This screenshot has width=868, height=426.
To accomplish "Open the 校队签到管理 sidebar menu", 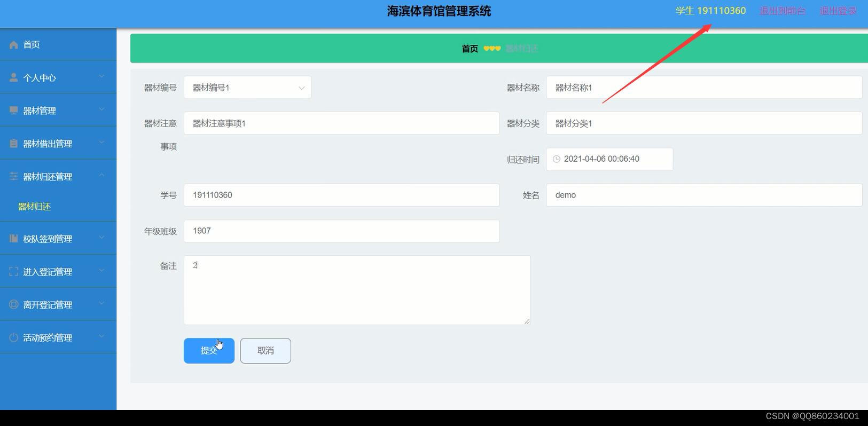I will click(x=58, y=239).
